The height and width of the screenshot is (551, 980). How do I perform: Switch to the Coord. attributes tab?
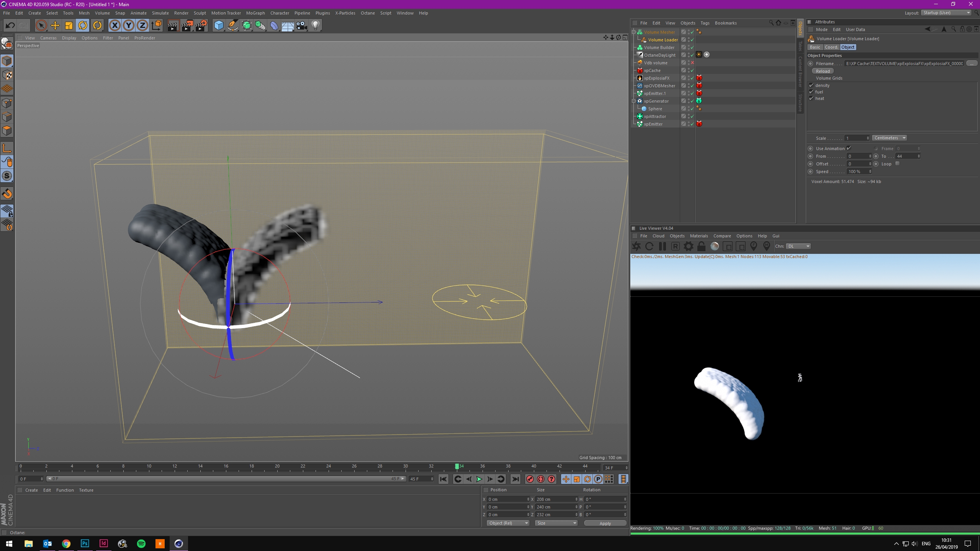click(x=831, y=47)
